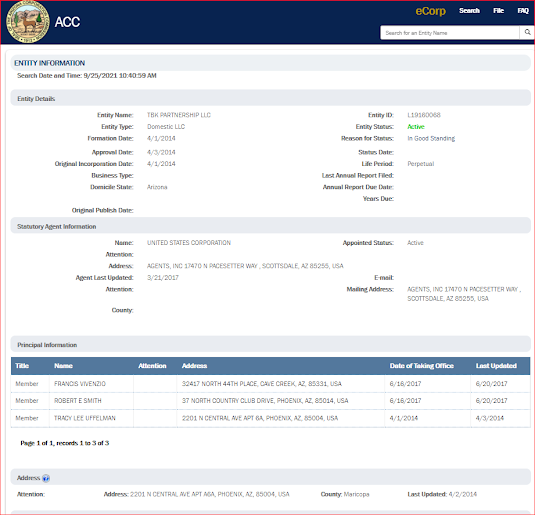The image size is (535, 515).
Task: Click entity address last updated 4/2/2014
Action: 462,494
